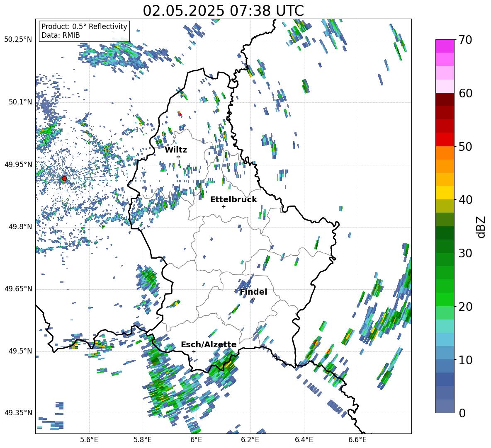Click the Wiltz station cross marker

(x=178, y=157)
